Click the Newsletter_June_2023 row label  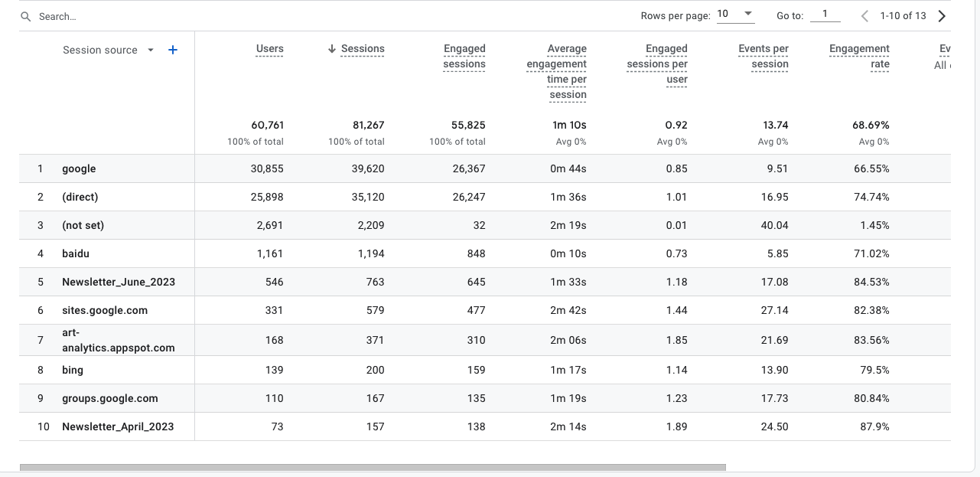click(x=119, y=282)
